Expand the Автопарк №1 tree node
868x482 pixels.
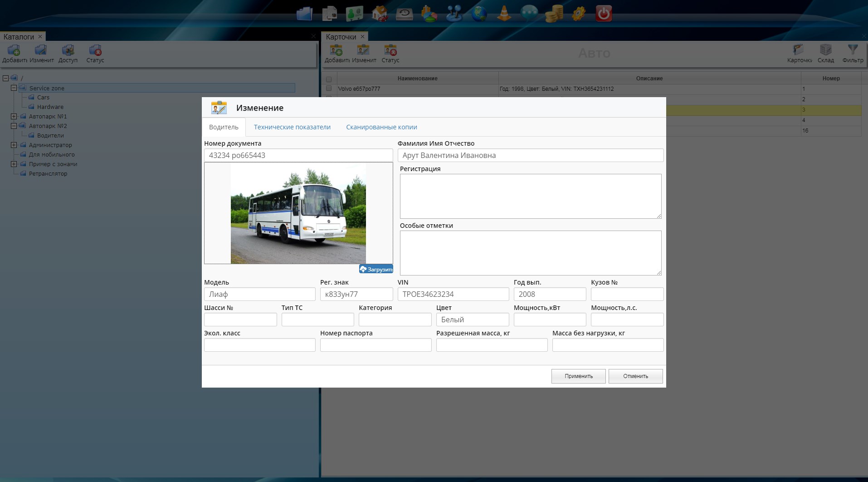[14, 117]
